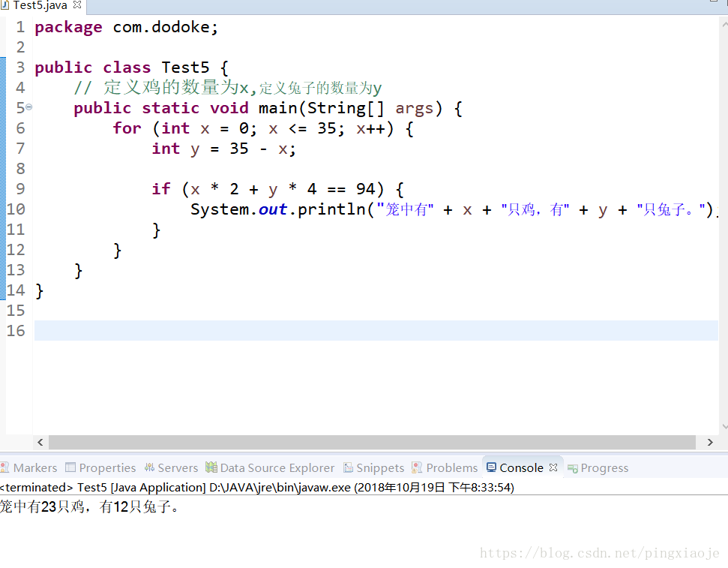Click the terminated Test5 launch description

pos(257,488)
